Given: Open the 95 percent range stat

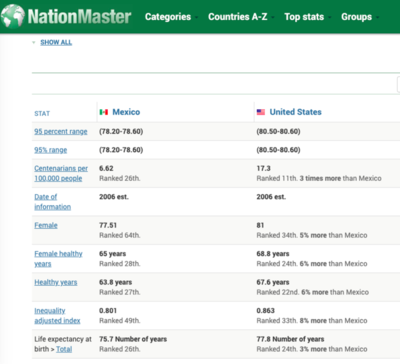Looking at the screenshot, I should [61, 132].
